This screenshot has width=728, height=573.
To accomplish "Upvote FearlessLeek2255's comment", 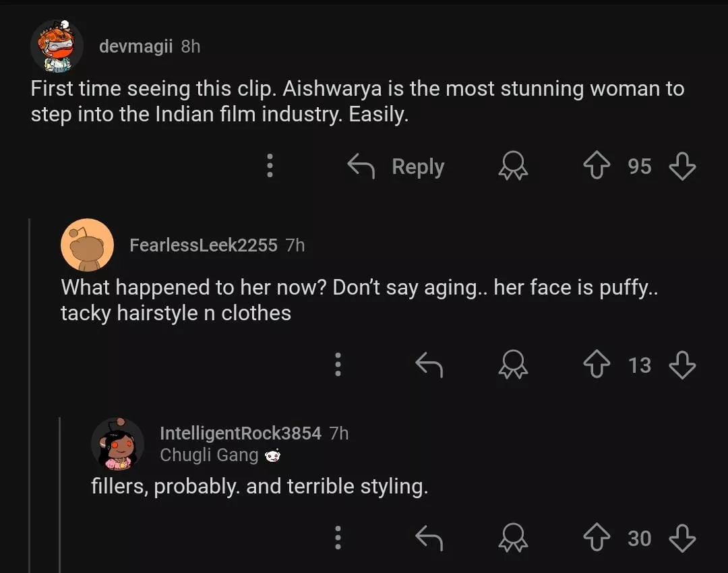I will pyautogui.click(x=597, y=365).
